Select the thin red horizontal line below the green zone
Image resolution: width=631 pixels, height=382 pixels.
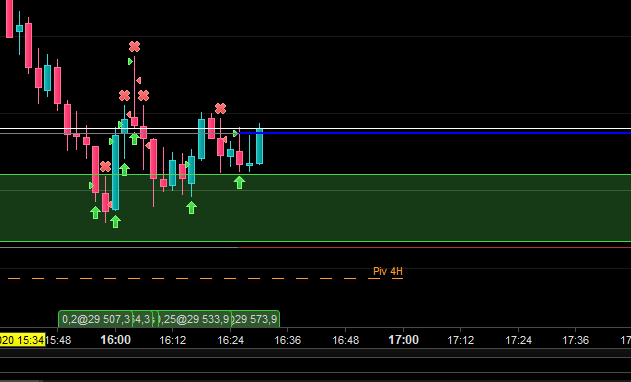(435, 248)
